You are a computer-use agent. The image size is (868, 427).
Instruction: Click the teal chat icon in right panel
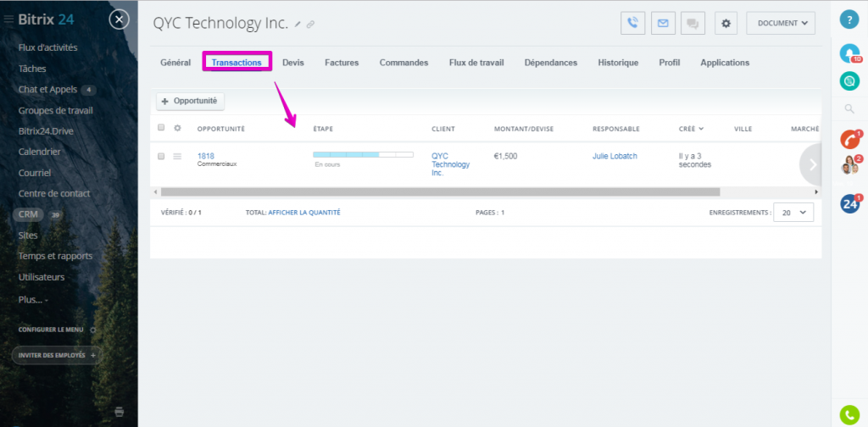tap(849, 81)
